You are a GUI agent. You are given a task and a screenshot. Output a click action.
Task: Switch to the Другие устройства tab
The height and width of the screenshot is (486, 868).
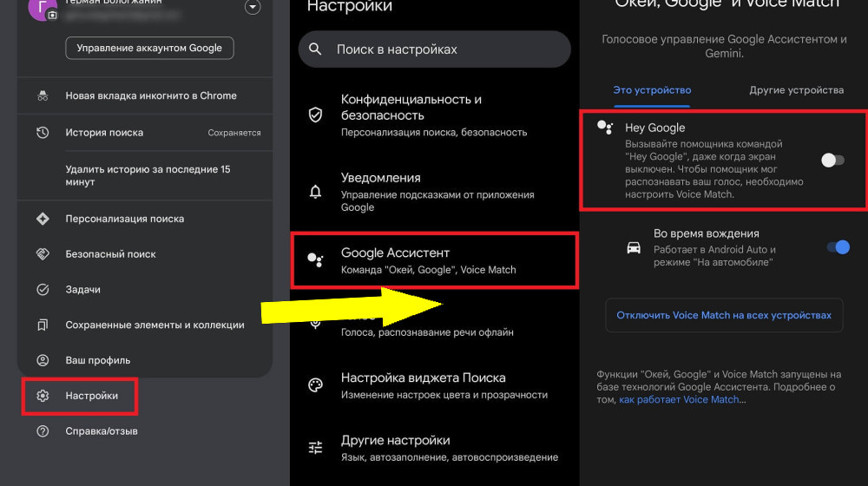[797, 90]
